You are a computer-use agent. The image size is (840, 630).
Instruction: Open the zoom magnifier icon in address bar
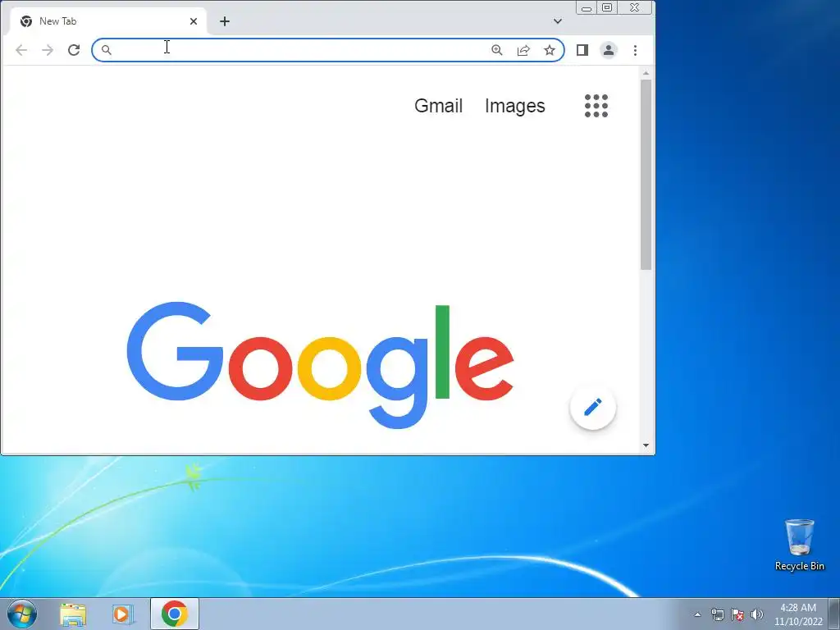[496, 50]
